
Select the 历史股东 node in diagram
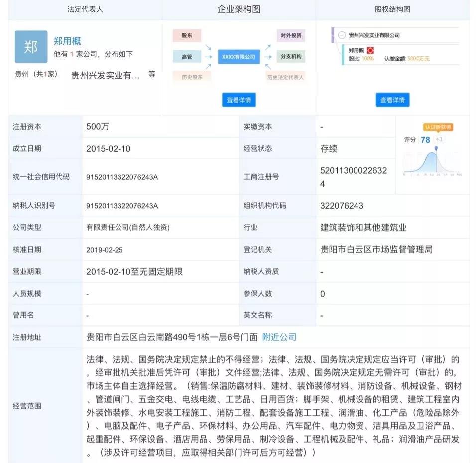point(192,77)
